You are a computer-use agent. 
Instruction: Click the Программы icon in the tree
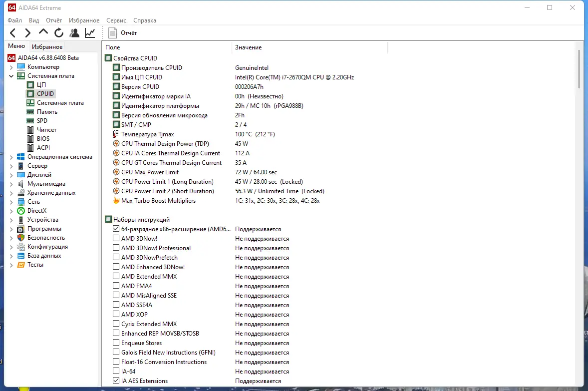[x=21, y=229]
